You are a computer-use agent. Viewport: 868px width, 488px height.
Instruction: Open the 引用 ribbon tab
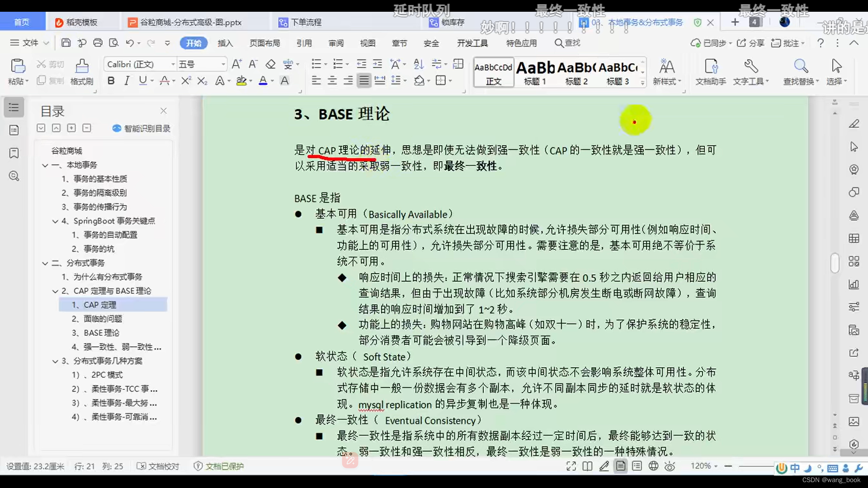pos(304,43)
